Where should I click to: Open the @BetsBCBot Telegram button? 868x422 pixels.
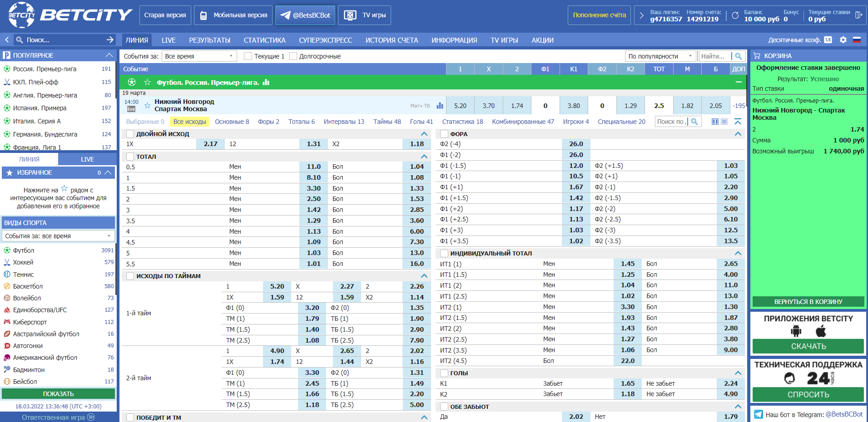(305, 15)
